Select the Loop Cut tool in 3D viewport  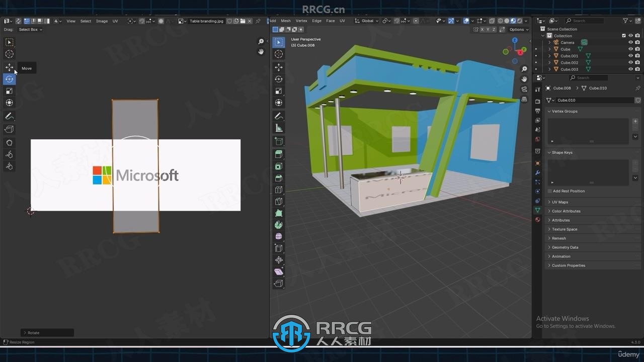tap(278, 190)
